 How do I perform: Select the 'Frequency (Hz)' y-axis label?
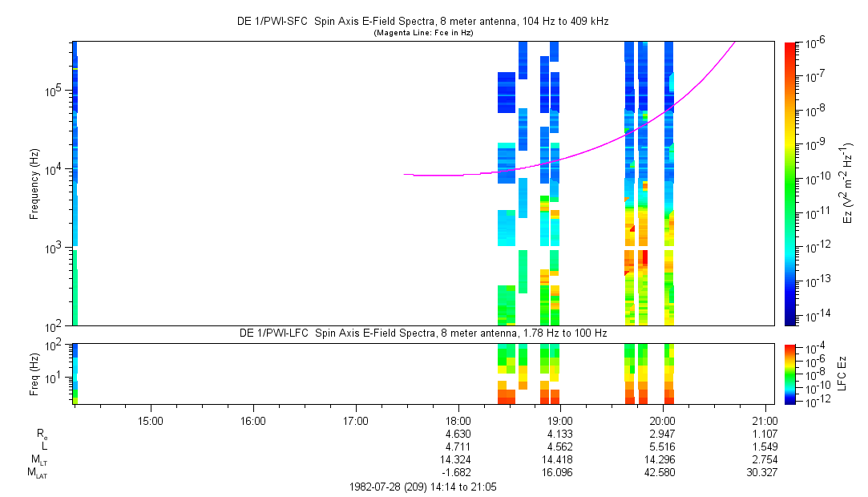tap(34, 184)
